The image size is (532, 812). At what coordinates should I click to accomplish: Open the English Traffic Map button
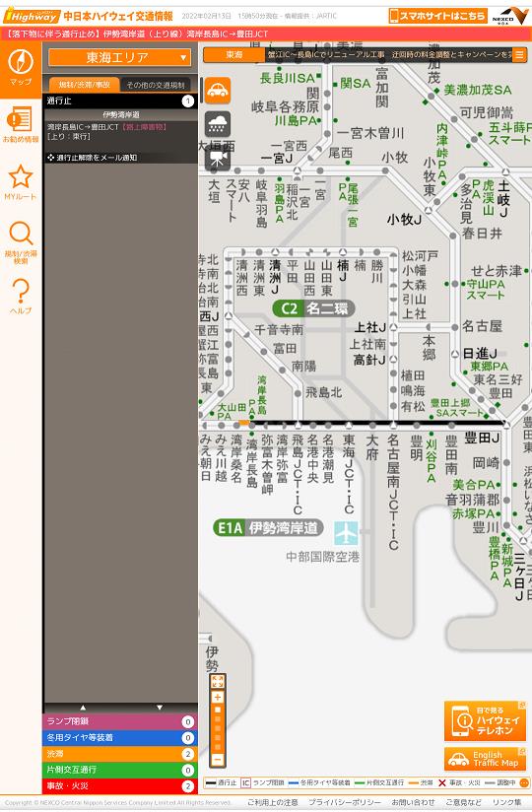(x=485, y=759)
